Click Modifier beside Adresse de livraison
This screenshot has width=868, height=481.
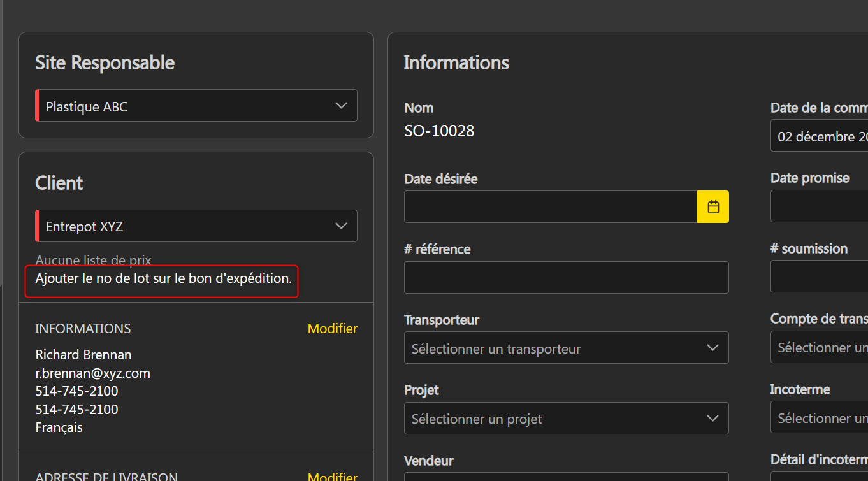(332, 477)
